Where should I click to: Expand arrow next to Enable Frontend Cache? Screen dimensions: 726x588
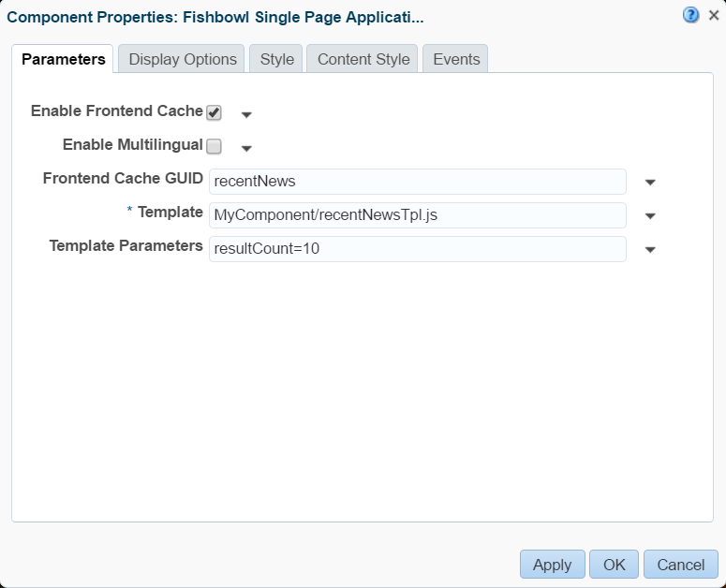tap(246, 114)
